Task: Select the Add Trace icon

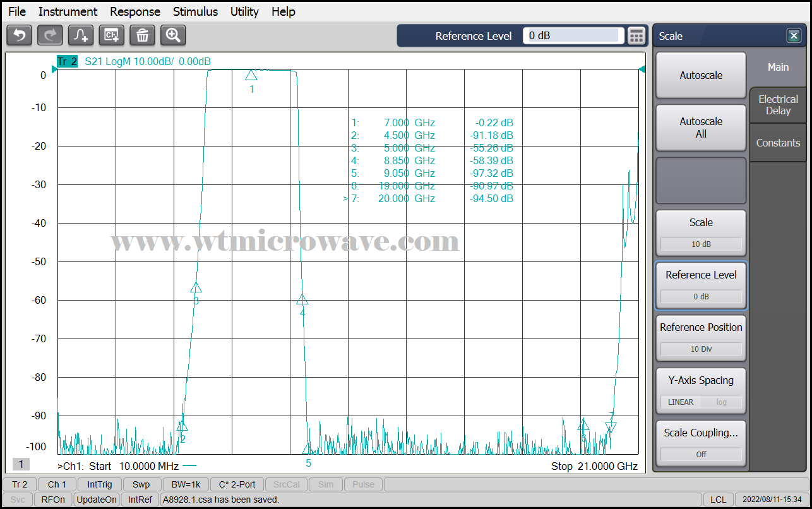Action: click(81, 35)
